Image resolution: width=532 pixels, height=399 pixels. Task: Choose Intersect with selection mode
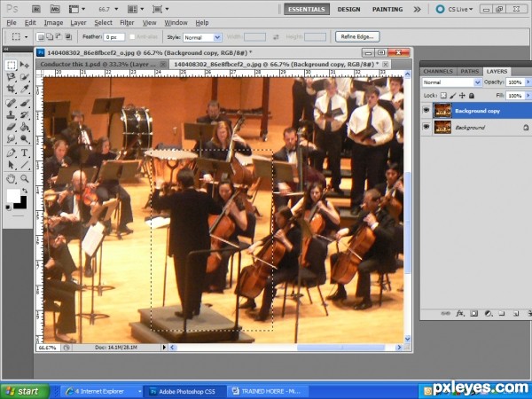(x=68, y=36)
